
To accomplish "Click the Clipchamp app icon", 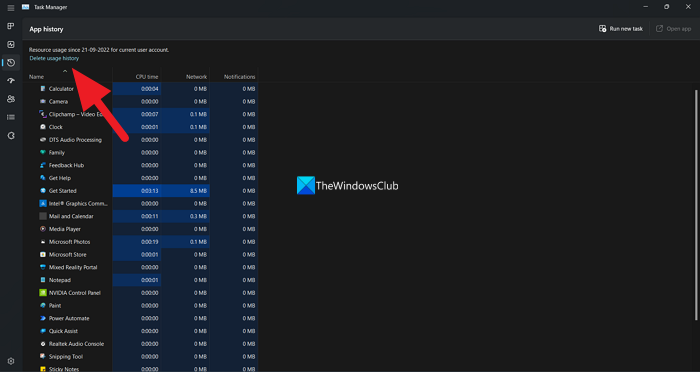I will tap(43, 114).
